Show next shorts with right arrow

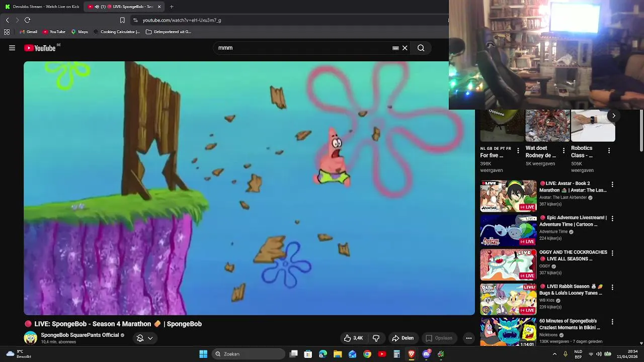[x=613, y=116]
